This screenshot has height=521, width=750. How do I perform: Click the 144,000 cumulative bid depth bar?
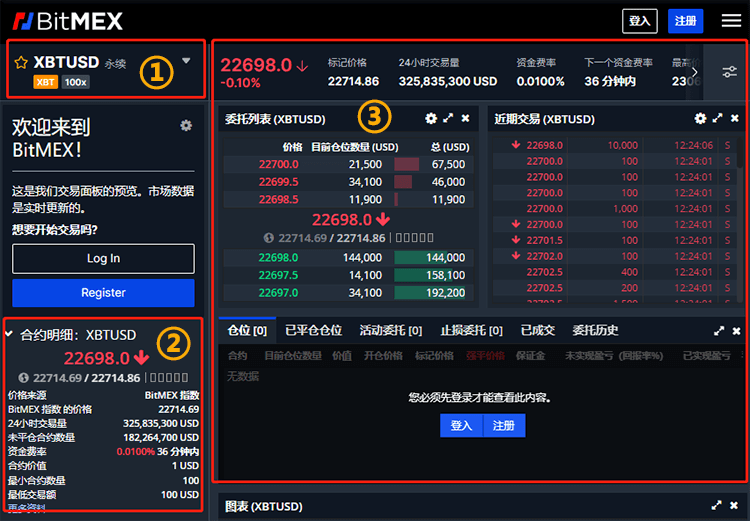pyautogui.click(x=430, y=258)
